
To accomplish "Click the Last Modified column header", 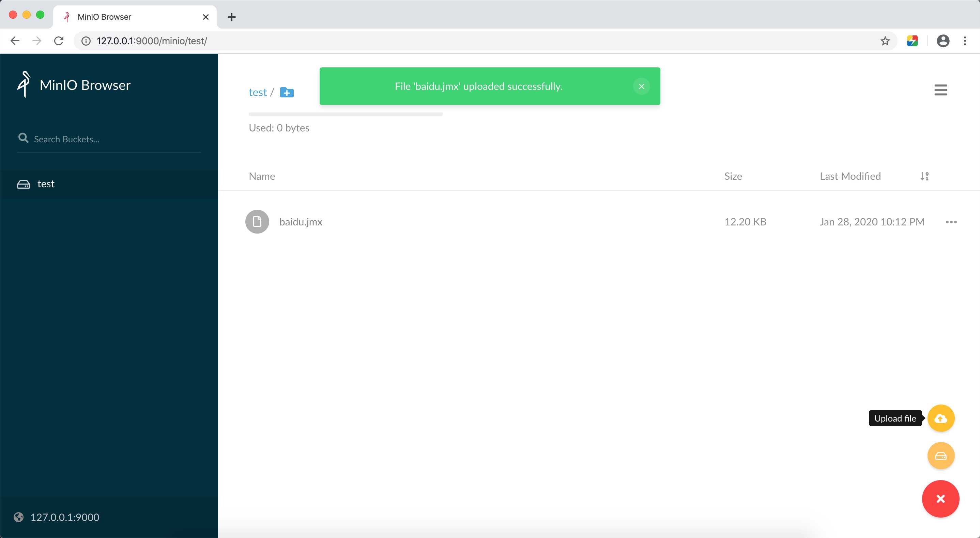I will (851, 176).
